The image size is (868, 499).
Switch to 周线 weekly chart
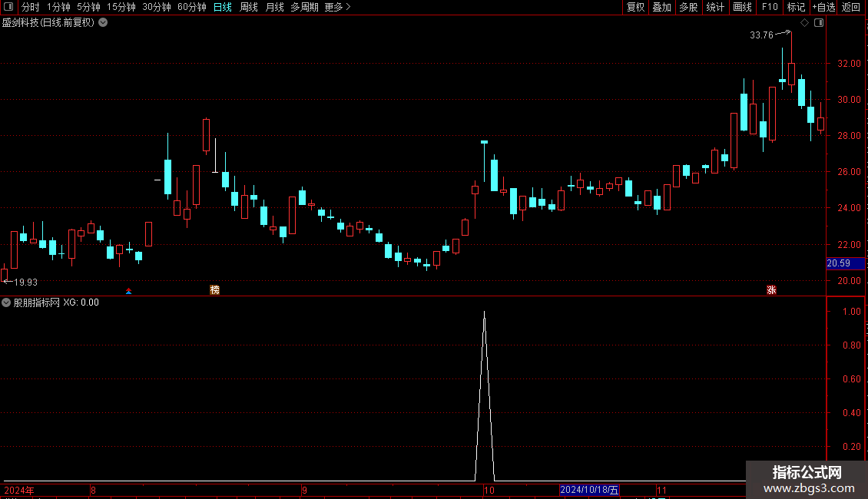pyautogui.click(x=249, y=7)
